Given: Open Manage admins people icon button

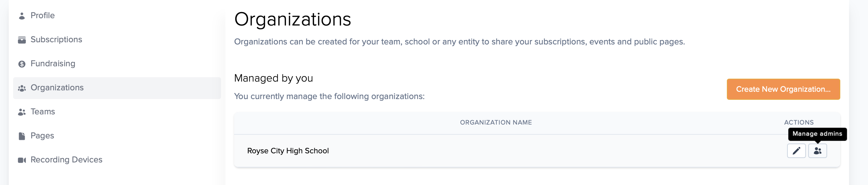Looking at the screenshot, I should click(x=817, y=151).
